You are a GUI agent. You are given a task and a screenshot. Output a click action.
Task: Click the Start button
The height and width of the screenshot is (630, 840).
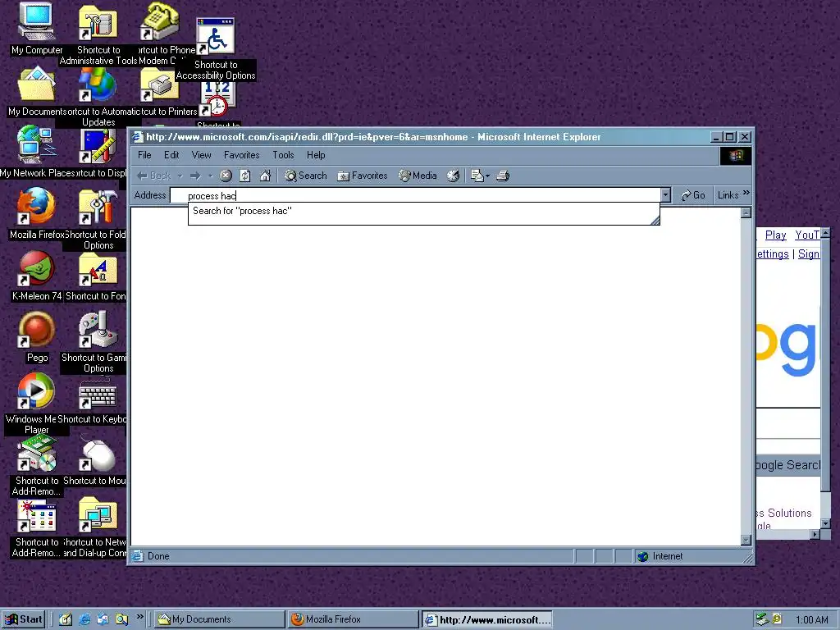24,619
